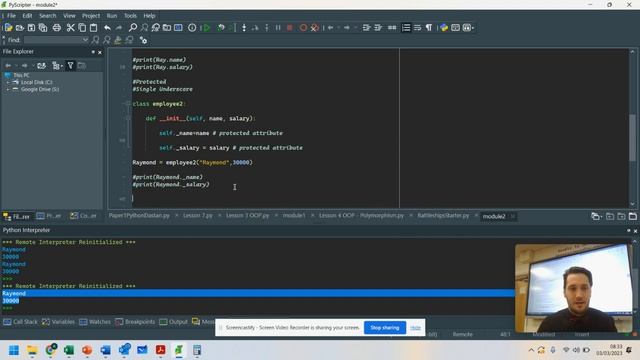Screen dimensions: 640x360
Task: Switch to the Lesson 4 OOP - Polymorphism.py tab
Action: (x=361, y=216)
